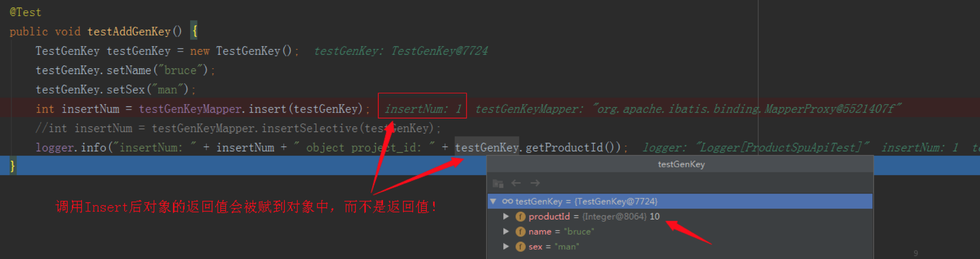Click the insertNum: 1 inline debug value
The image size is (980, 259).
(x=423, y=109)
